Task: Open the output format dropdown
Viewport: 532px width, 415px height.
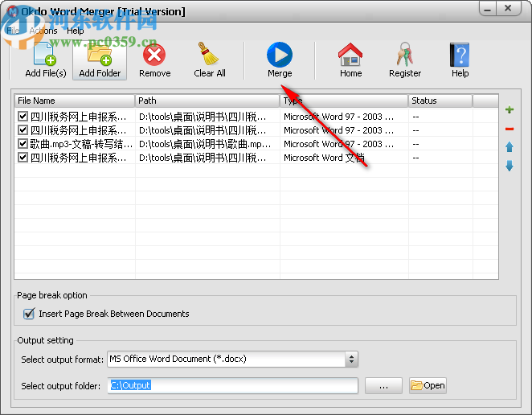Action: click(x=351, y=359)
